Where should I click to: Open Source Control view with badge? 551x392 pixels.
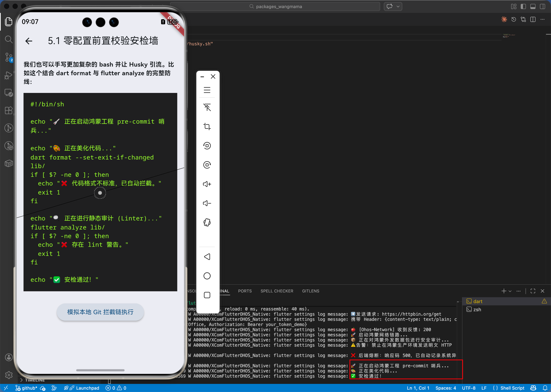click(9, 58)
